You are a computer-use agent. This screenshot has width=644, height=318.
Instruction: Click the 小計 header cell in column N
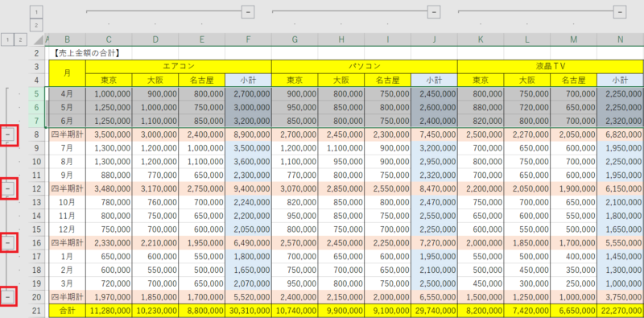(620, 81)
